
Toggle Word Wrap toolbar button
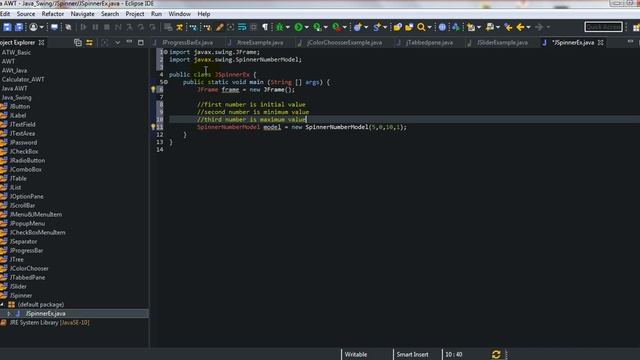point(242,27)
